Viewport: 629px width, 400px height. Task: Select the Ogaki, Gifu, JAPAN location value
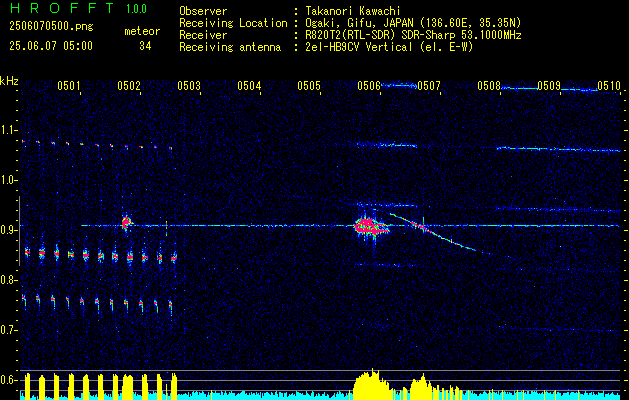[x=412, y=23]
